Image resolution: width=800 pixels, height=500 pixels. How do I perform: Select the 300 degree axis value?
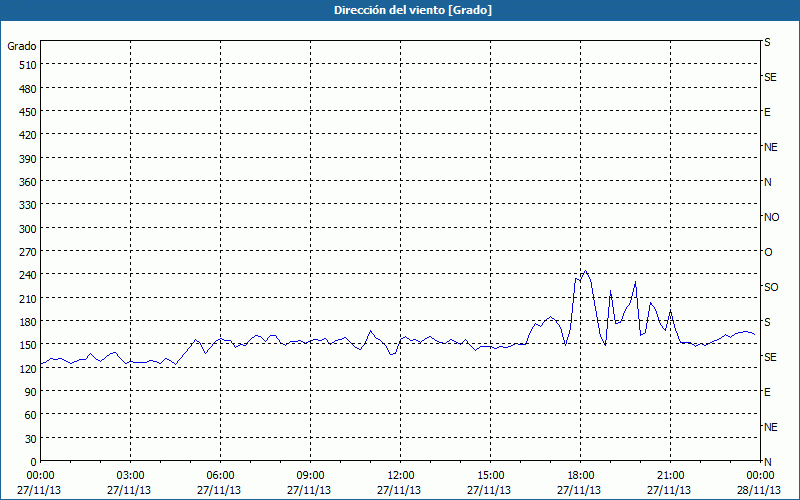[29, 229]
